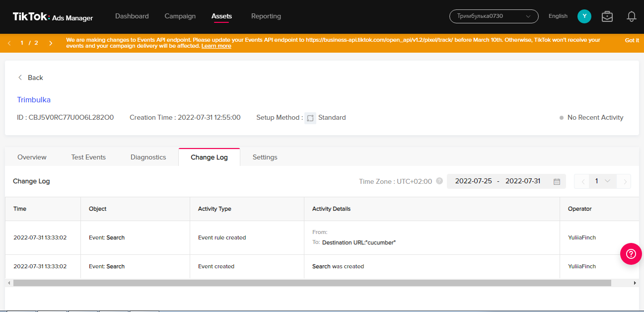Go to next banner announcement arrow
644x312 pixels.
pyautogui.click(x=51, y=43)
